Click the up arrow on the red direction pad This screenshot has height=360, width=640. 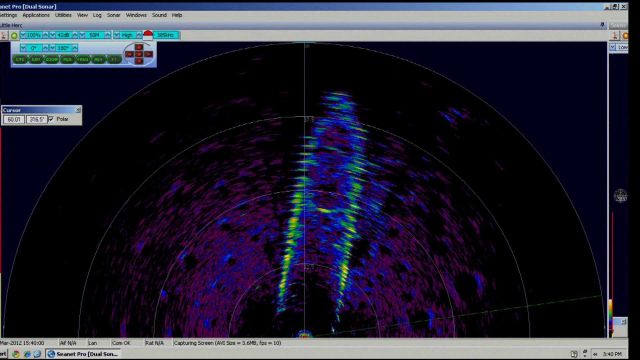pos(139,47)
